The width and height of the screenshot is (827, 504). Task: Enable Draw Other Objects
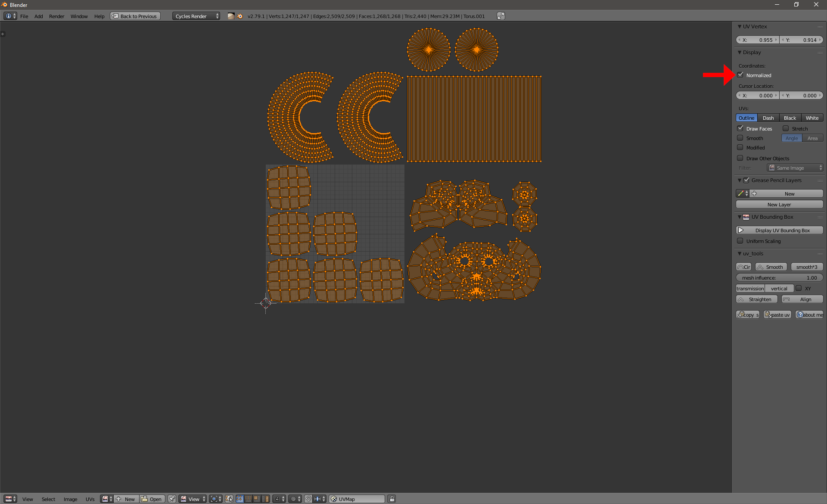[x=740, y=158]
